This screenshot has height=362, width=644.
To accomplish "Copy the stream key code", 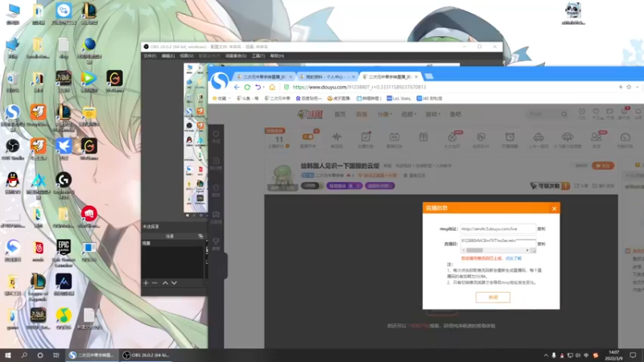I will click(541, 244).
